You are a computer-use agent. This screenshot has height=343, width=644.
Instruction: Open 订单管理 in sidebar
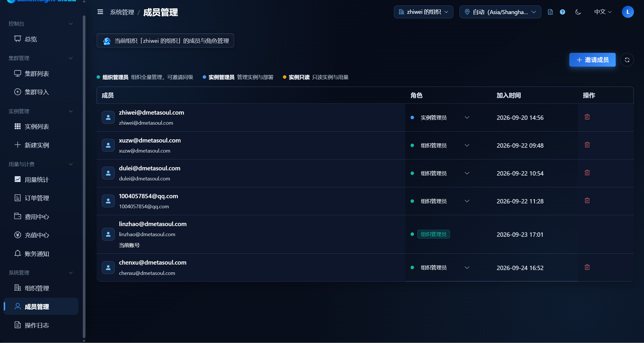(x=41, y=198)
